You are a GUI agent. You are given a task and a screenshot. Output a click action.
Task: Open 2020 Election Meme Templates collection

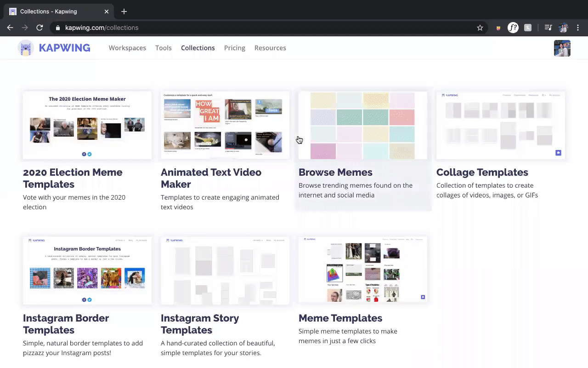pyautogui.click(x=73, y=178)
